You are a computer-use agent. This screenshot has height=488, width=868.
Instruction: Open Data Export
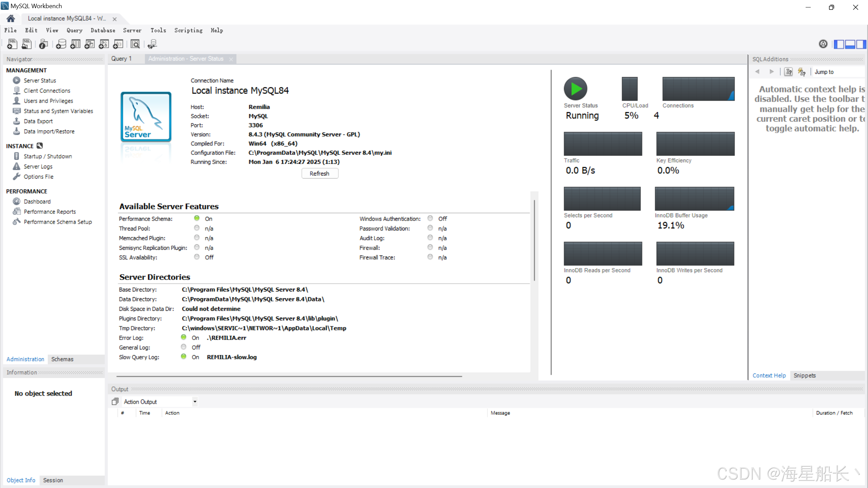coord(38,121)
